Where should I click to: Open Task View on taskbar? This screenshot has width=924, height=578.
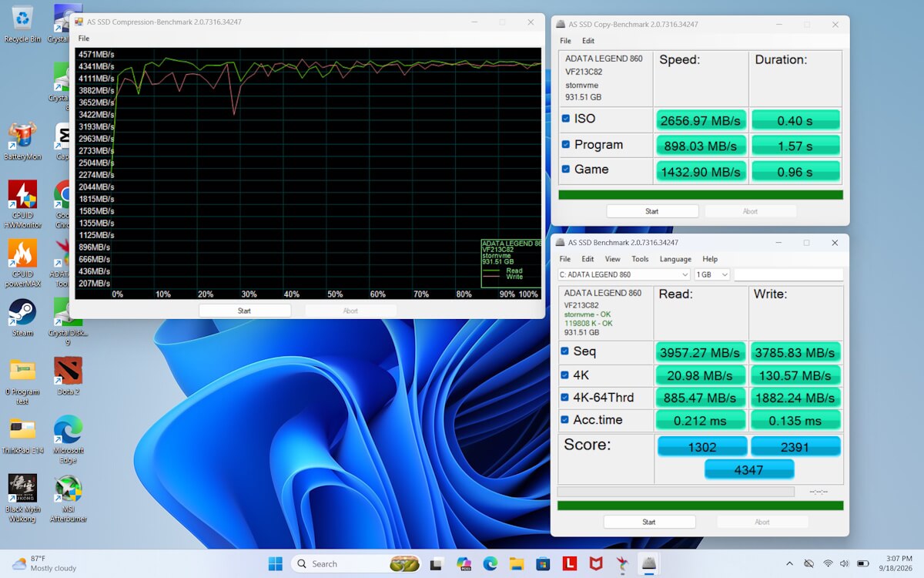tap(437, 563)
